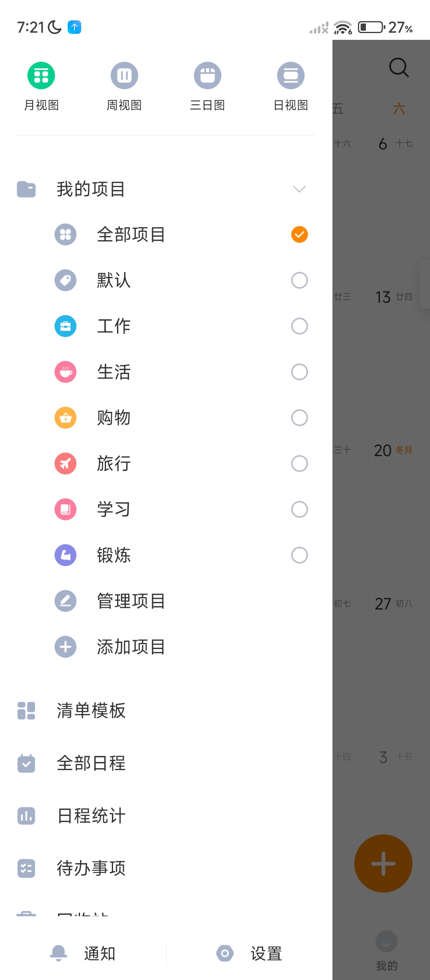The width and height of the screenshot is (430, 980).
Task: Open week view (周视图) icon
Action: point(124,76)
